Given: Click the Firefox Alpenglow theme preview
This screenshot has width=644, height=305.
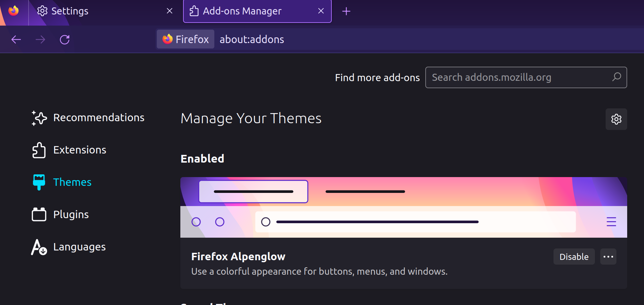Looking at the screenshot, I should click(x=404, y=207).
